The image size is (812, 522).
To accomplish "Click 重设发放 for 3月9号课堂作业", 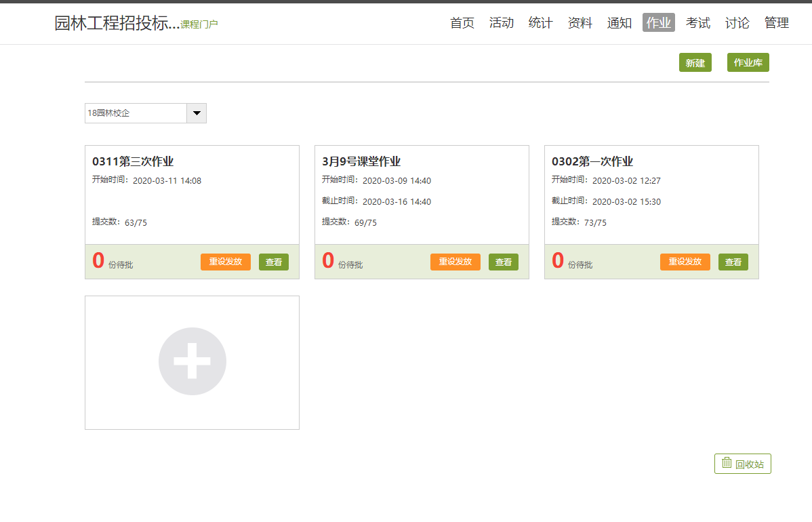I will [x=455, y=262].
